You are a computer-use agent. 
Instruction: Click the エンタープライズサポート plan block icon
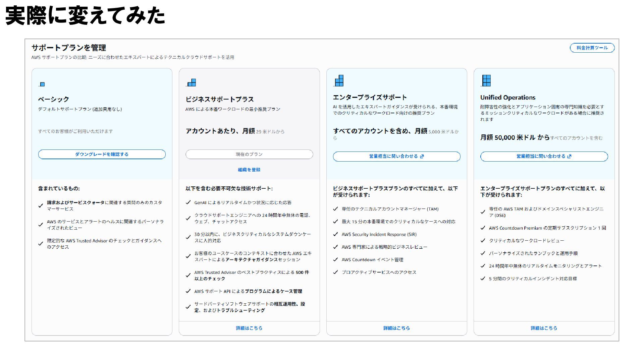tap(339, 81)
